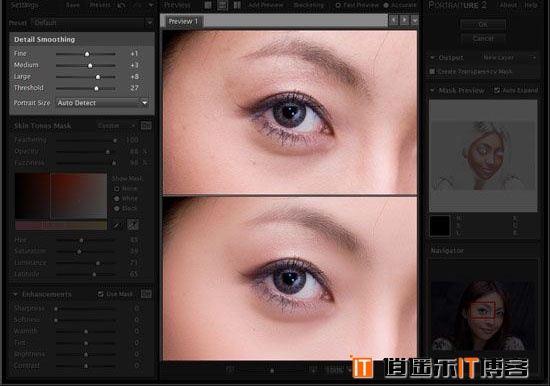Open the zoom percentage dropdown
The image size is (550, 386).
pyautogui.click(x=349, y=370)
